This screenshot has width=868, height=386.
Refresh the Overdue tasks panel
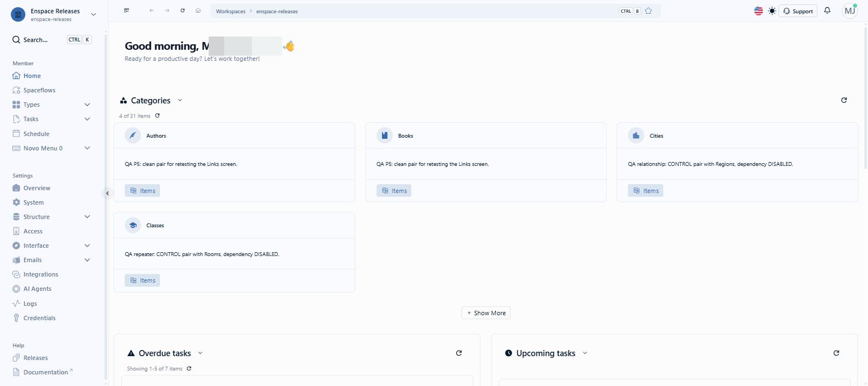(x=459, y=353)
